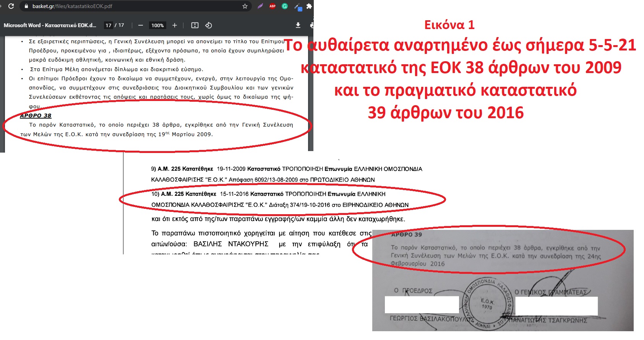644x340 pixels.
Task: Click the date 'Μαρτίου 2009.'
Action: 192,134
